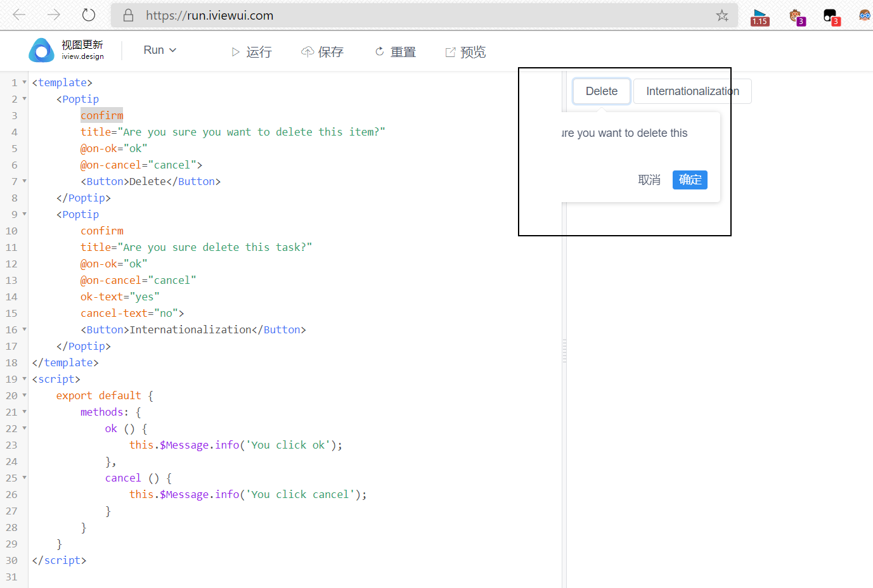The width and height of the screenshot is (873, 588).
Task: Click the address bar URL
Action: click(x=210, y=15)
